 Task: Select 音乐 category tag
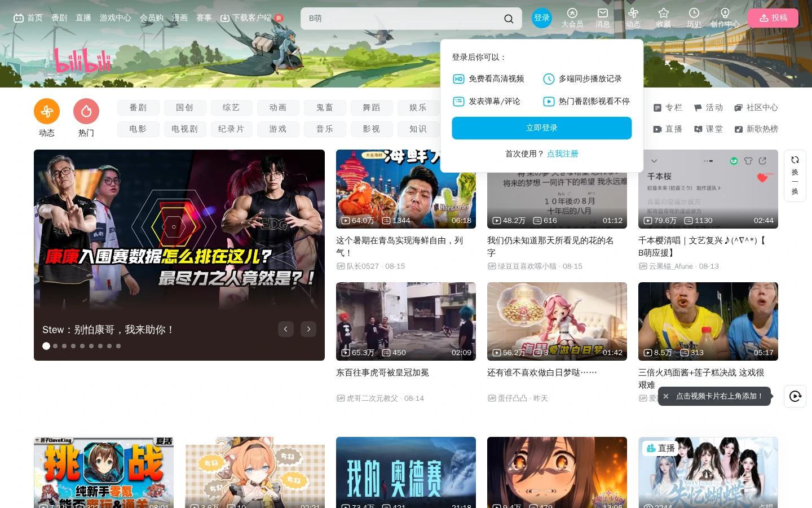click(325, 129)
